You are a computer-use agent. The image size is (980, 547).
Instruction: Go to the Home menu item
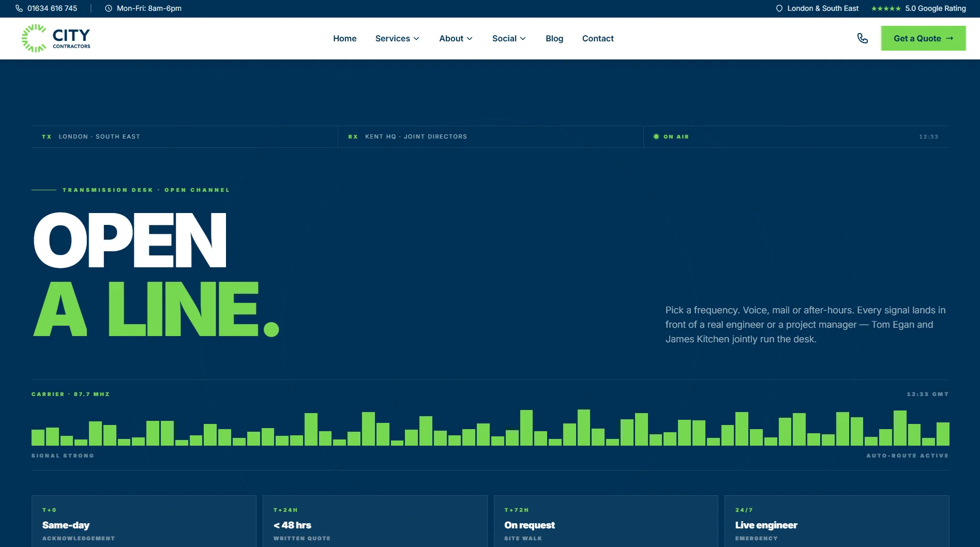pyautogui.click(x=345, y=38)
